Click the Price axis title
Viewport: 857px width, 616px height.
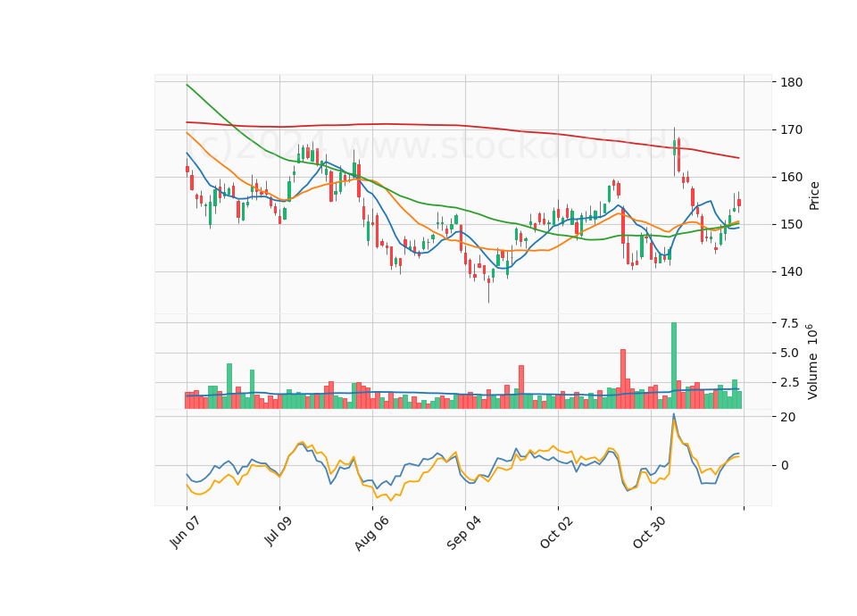click(814, 196)
